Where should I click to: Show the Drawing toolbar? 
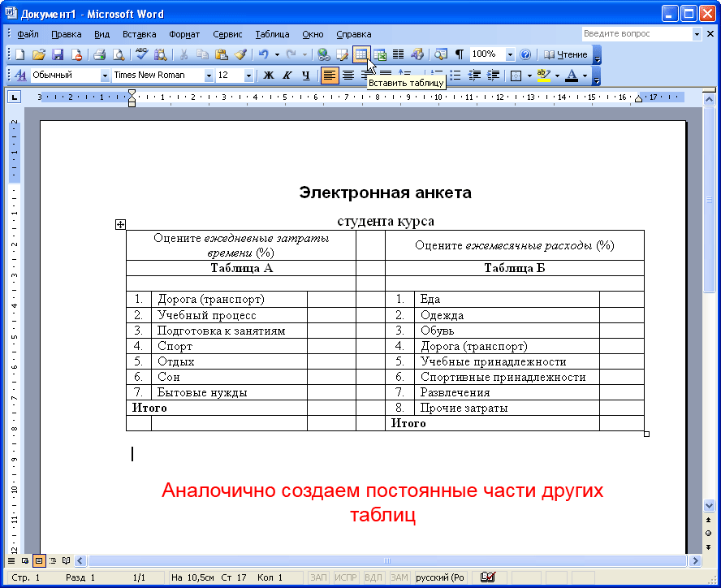(x=417, y=54)
